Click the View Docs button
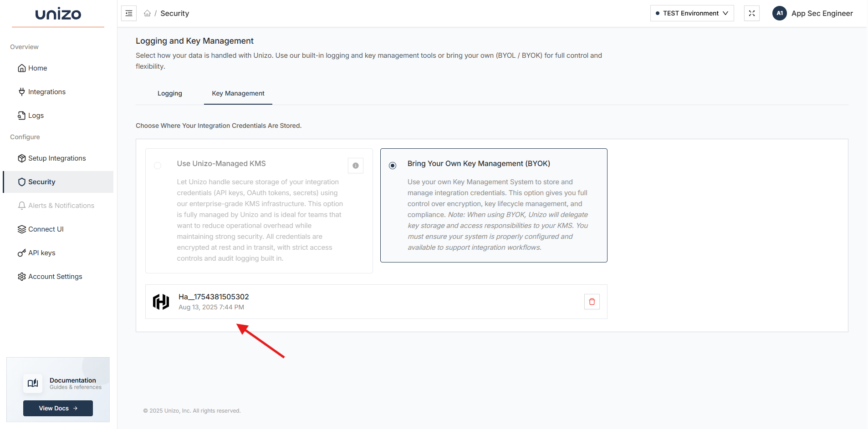 58,408
